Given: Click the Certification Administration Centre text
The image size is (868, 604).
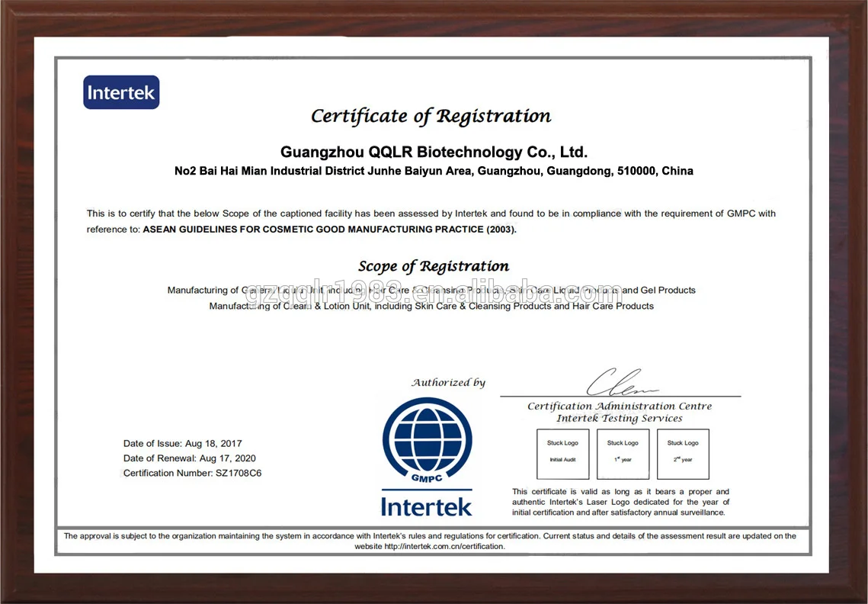Looking at the screenshot, I should pyautogui.click(x=620, y=406).
